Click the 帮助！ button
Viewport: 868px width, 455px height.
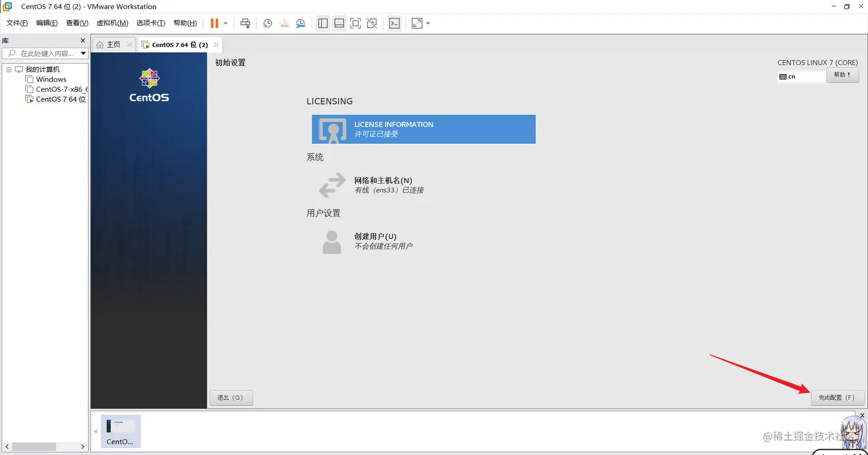click(x=843, y=75)
